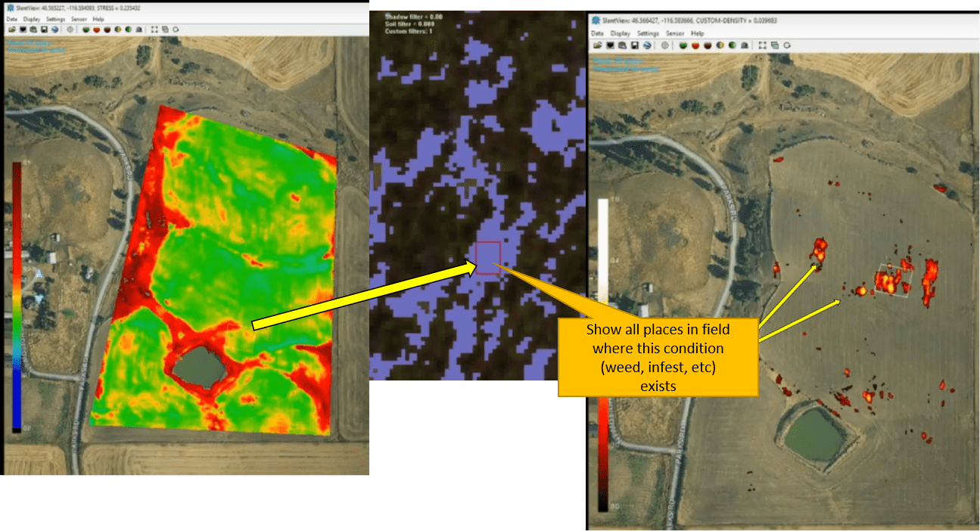Toggle the gray cloud filter icon
Viewport: 980px width, 531px height.
138,29
